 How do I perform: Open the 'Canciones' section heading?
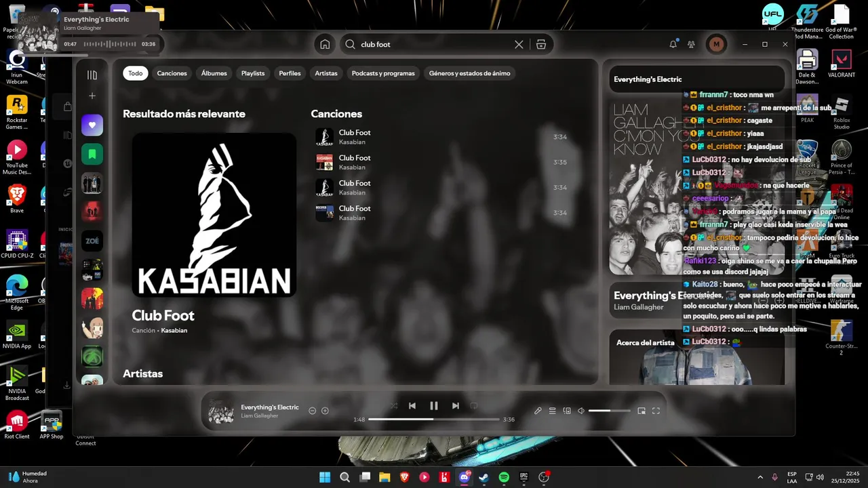tap(336, 114)
